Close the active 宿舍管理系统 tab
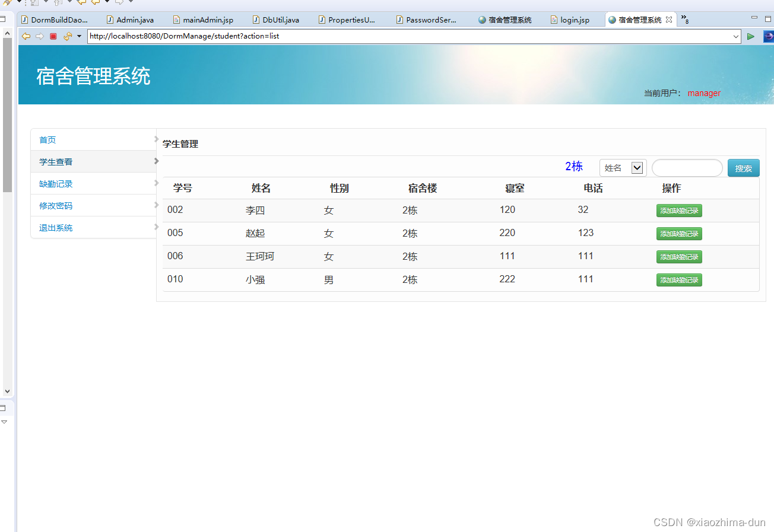 pos(669,20)
